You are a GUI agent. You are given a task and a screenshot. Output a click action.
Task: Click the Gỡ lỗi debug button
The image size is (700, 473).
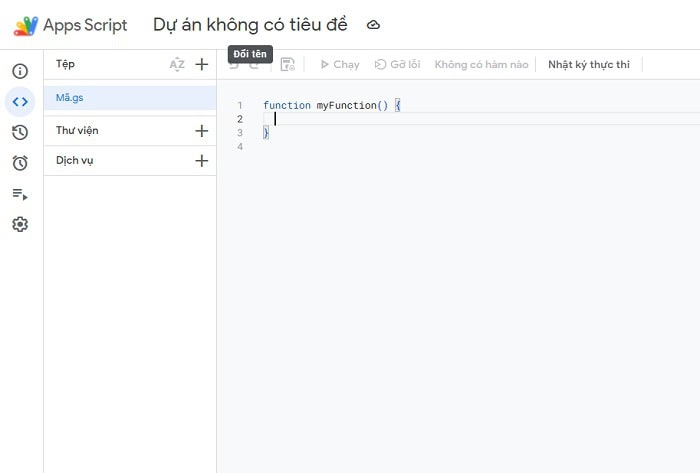coord(397,64)
